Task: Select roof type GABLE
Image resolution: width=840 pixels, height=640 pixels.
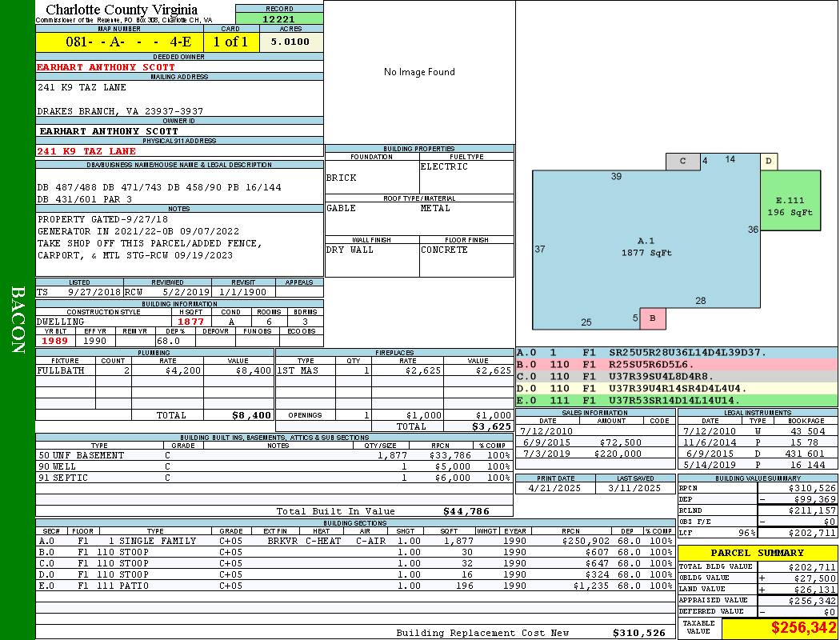Action: 341,208
